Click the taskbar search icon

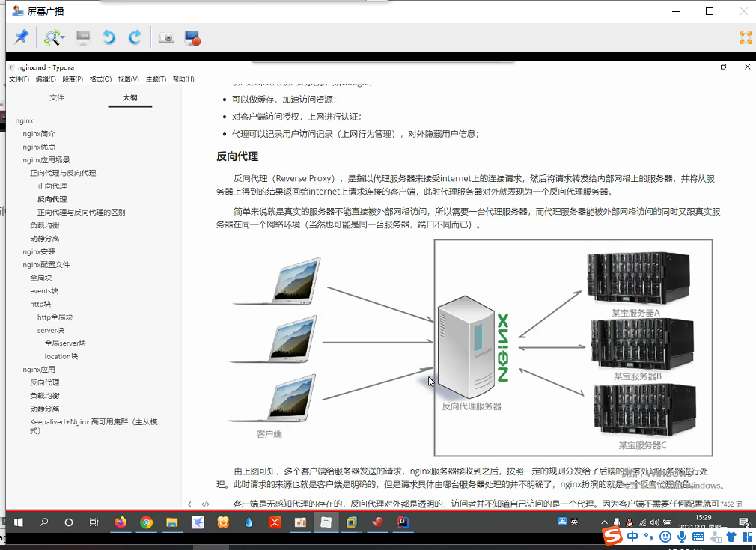[x=44, y=522]
